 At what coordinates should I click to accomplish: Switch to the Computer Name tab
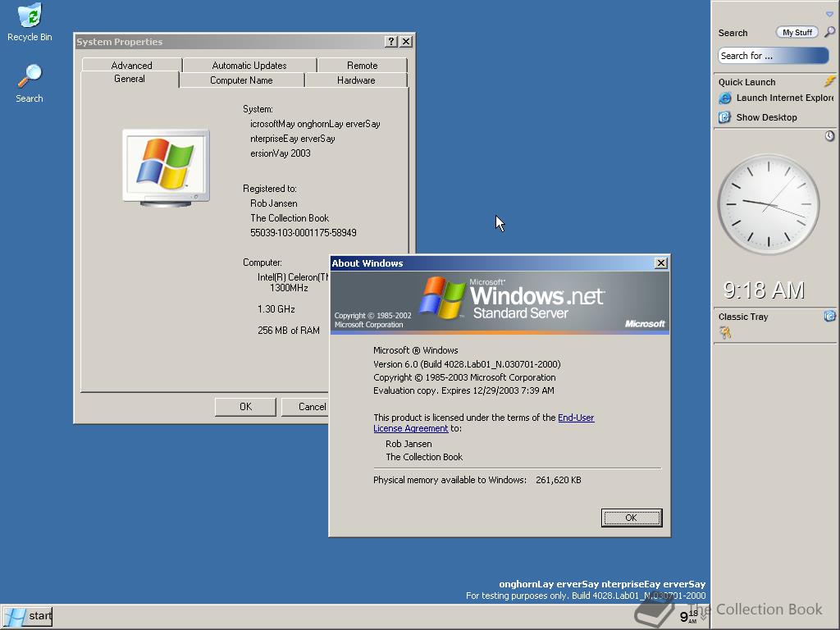pyautogui.click(x=241, y=80)
